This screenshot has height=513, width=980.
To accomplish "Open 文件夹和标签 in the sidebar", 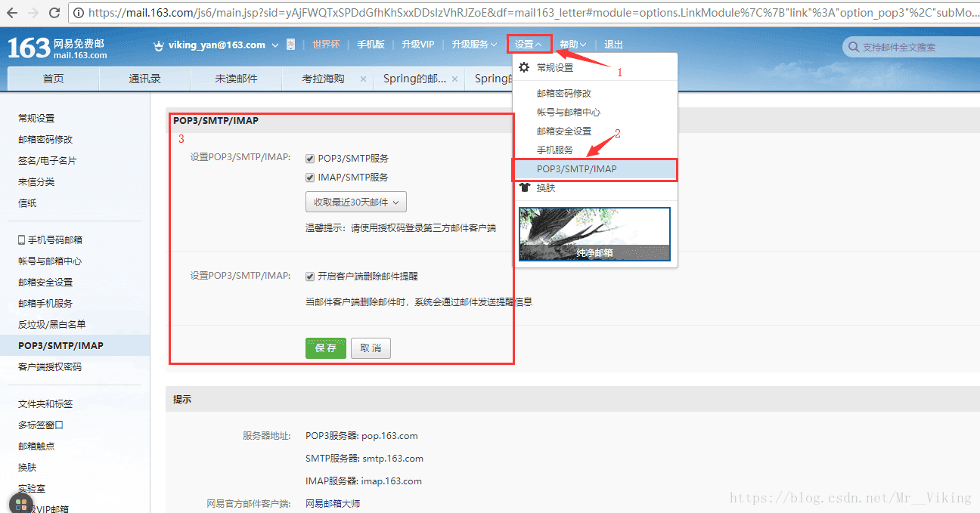I will point(45,404).
